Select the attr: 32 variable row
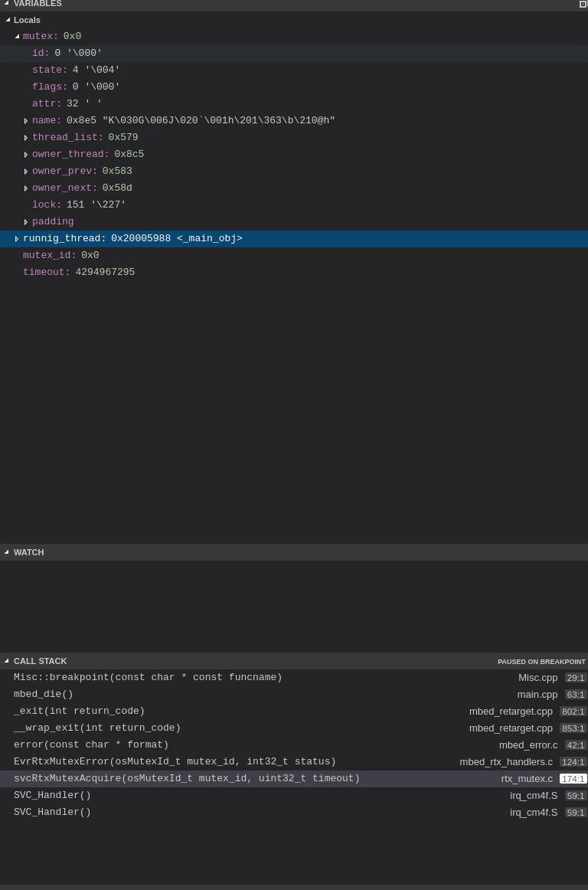The width and height of the screenshot is (588, 890). [294, 104]
